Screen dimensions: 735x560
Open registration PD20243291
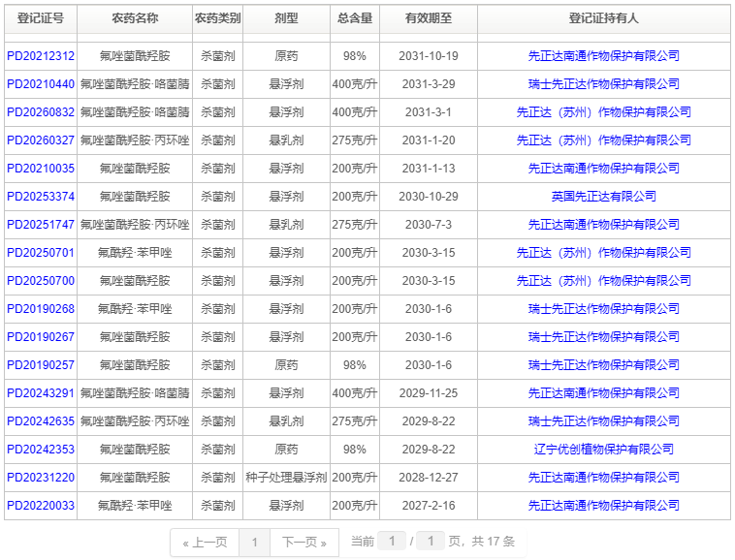click(41, 393)
